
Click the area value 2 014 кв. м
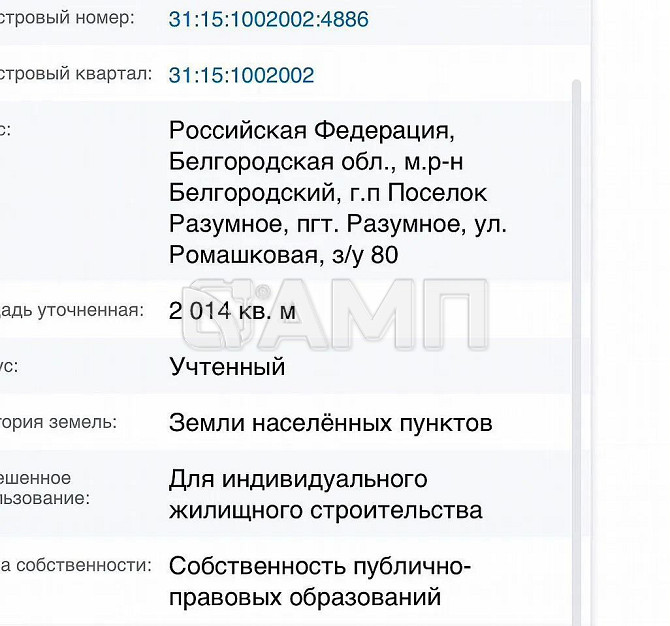pyautogui.click(x=232, y=311)
